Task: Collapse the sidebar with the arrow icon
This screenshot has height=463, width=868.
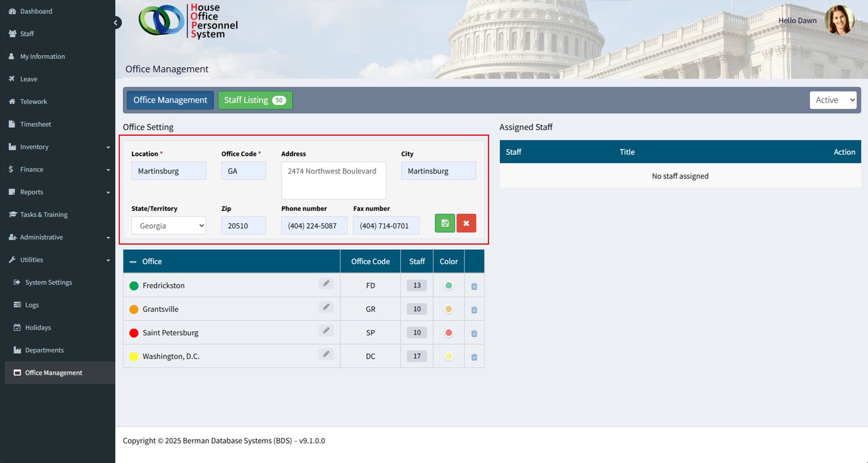Action: 116,23
